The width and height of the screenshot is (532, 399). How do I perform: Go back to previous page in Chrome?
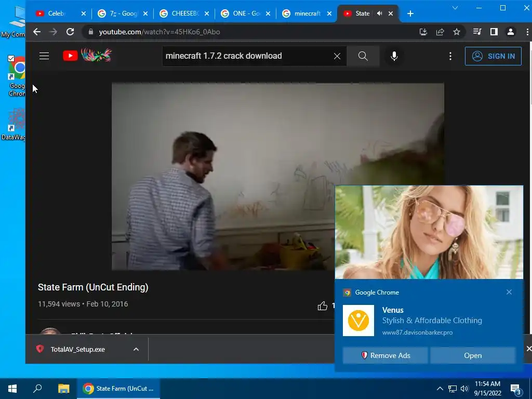(37, 32)
